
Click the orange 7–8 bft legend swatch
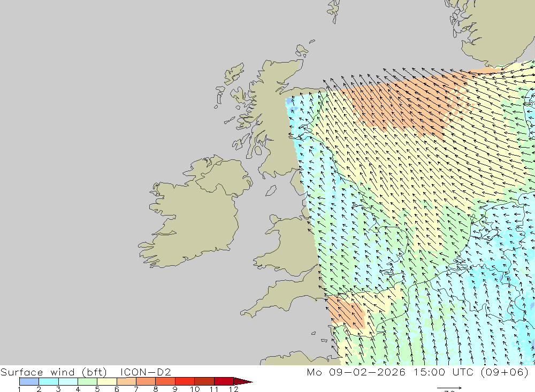tap(146, 381)
